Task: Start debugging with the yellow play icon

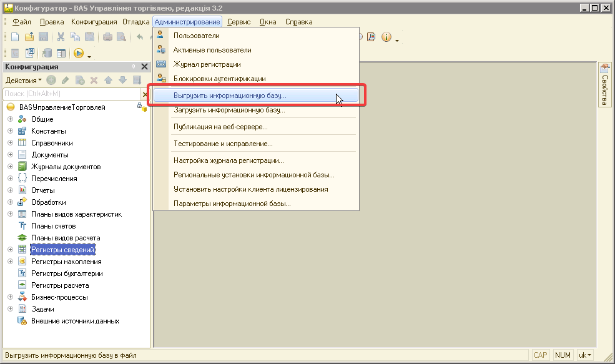Action: [x=79, y=54]
